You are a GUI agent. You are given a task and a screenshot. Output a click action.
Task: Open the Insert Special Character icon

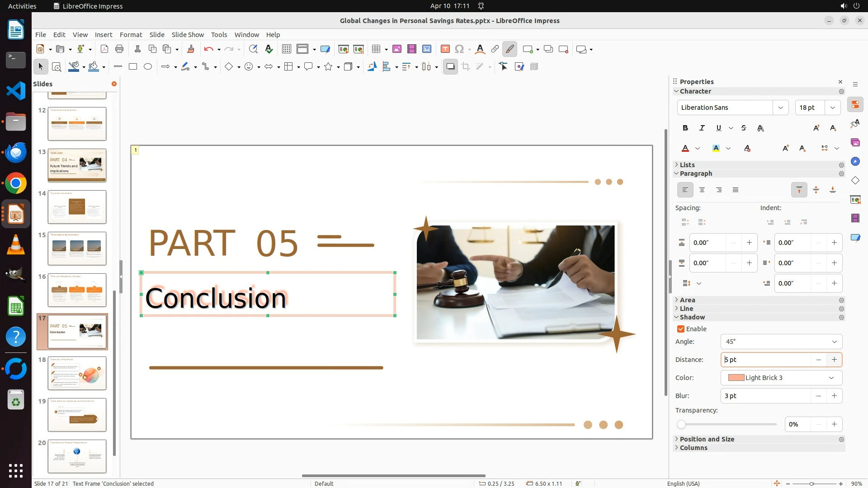pos(459,49)
